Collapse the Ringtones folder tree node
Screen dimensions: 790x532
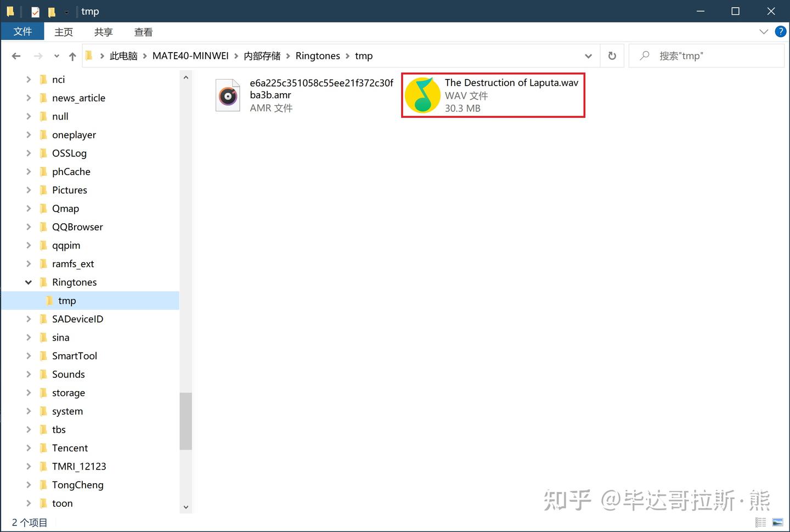(28, 282)
